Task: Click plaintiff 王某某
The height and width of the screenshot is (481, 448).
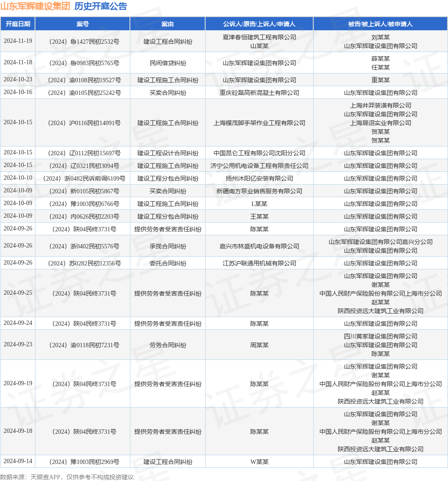Action: click(x=259, y=216)
